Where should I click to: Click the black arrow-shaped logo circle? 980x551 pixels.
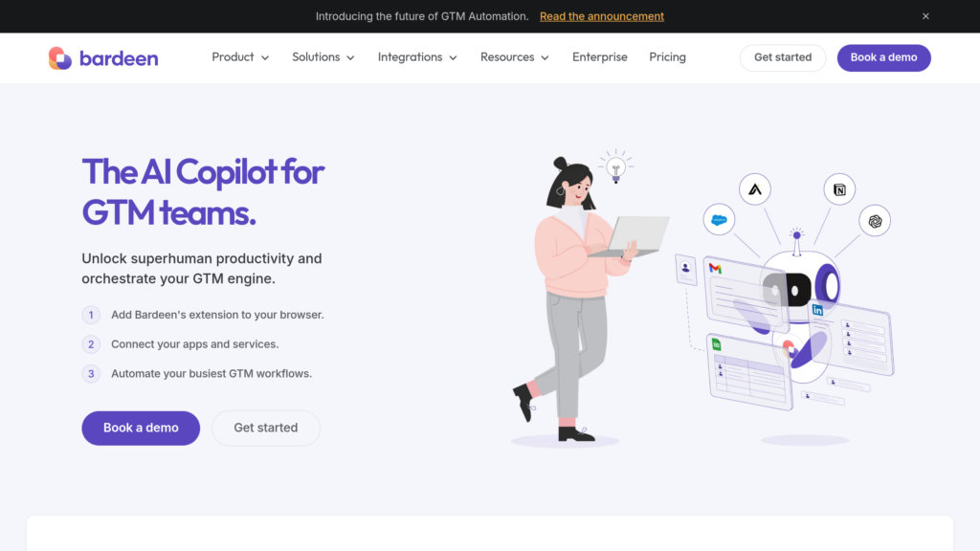point(755,189)
